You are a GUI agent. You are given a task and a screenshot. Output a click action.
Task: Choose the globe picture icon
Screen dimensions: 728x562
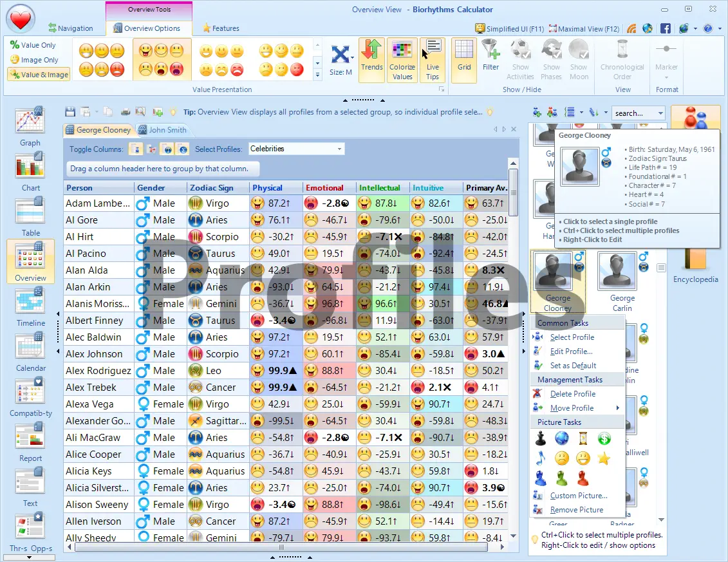(562, 438)
